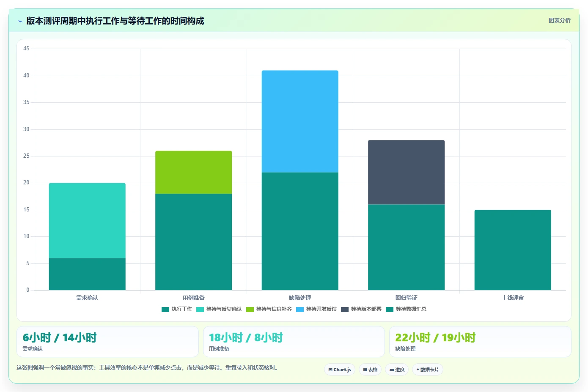The image size is (588, 392).
Task: Click the footer note starting 这张图强调
Action: (x=148, y=367)
